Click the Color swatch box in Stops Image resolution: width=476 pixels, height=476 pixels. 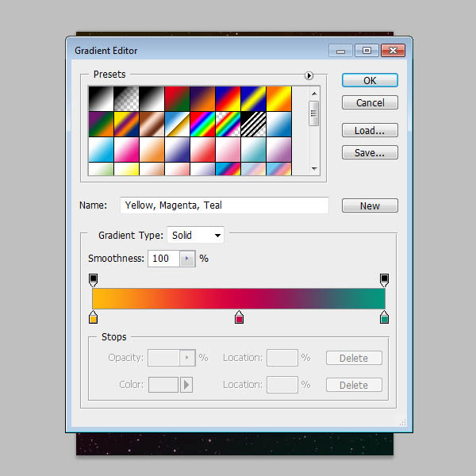(x=163, y=385)
